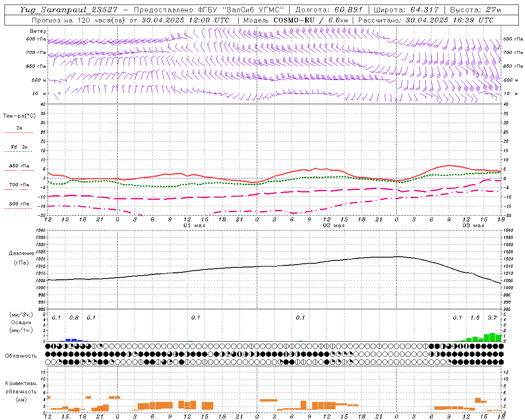Image resolution: width=525 pixels, height=420 pixels.
Task: Click '700 гПа' in the temperature legend
Action: [19, 185]
